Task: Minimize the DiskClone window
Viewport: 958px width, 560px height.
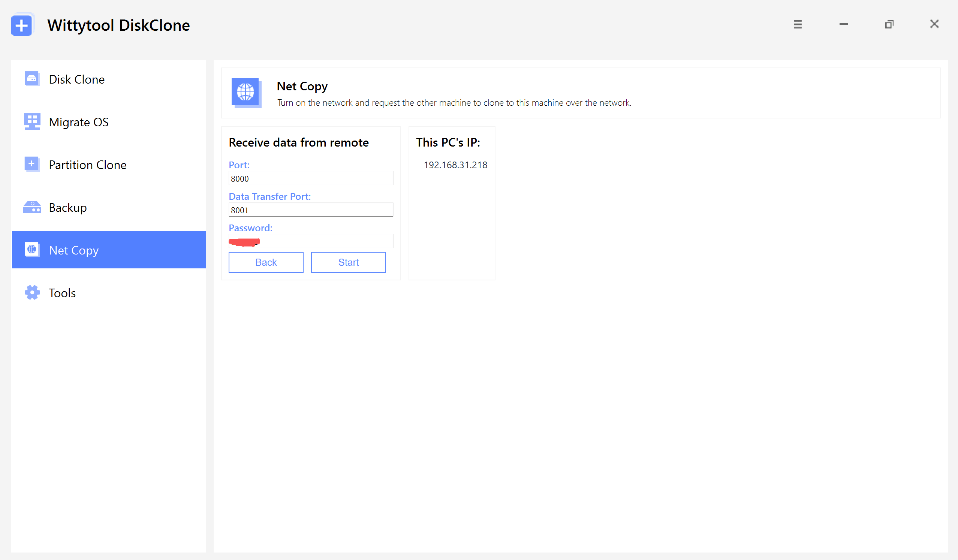Action: [x=843, y=24]
